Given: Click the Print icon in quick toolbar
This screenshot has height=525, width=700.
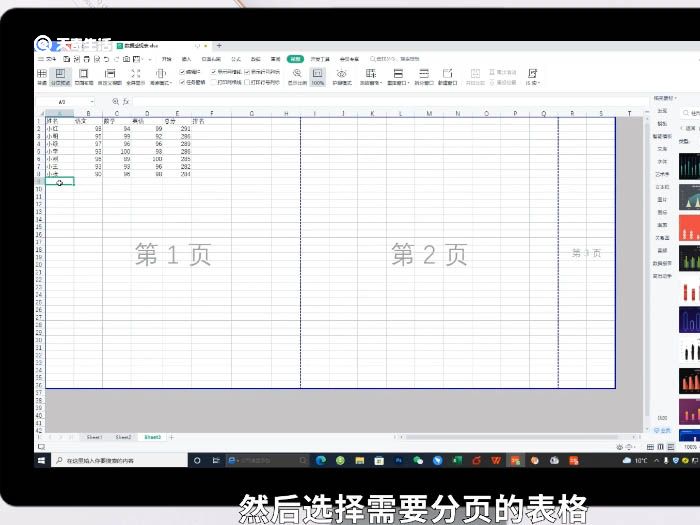Looking at the screenshot, I should (x=87, y=59).
